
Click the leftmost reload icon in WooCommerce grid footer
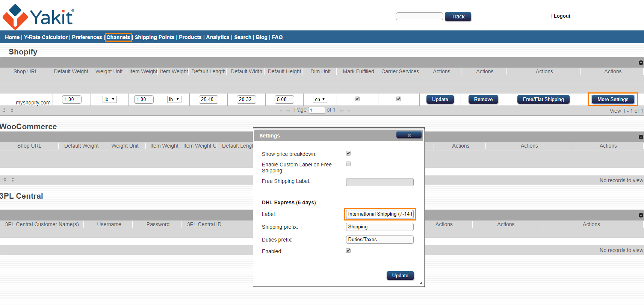pyautogui.click(x=5, y=180)
